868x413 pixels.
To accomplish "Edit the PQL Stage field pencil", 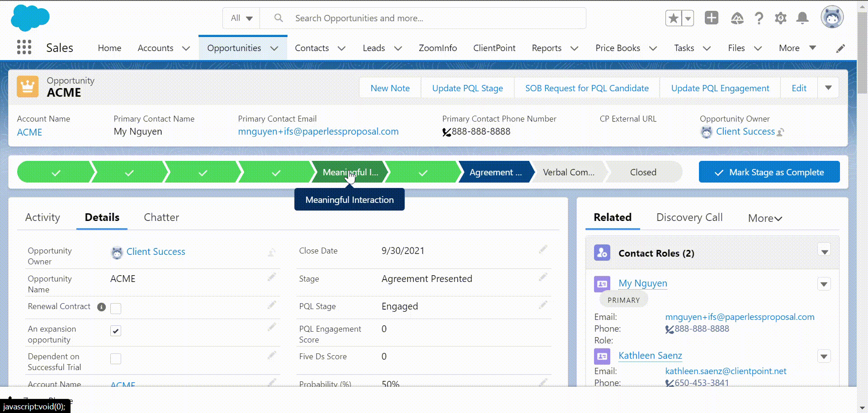I will (543, 305).
